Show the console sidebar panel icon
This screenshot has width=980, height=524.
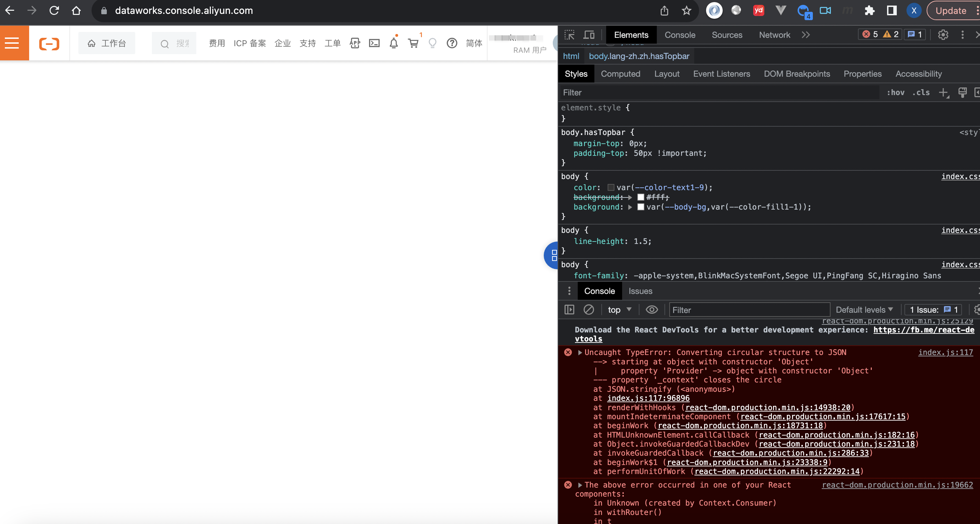click(569, 310)
